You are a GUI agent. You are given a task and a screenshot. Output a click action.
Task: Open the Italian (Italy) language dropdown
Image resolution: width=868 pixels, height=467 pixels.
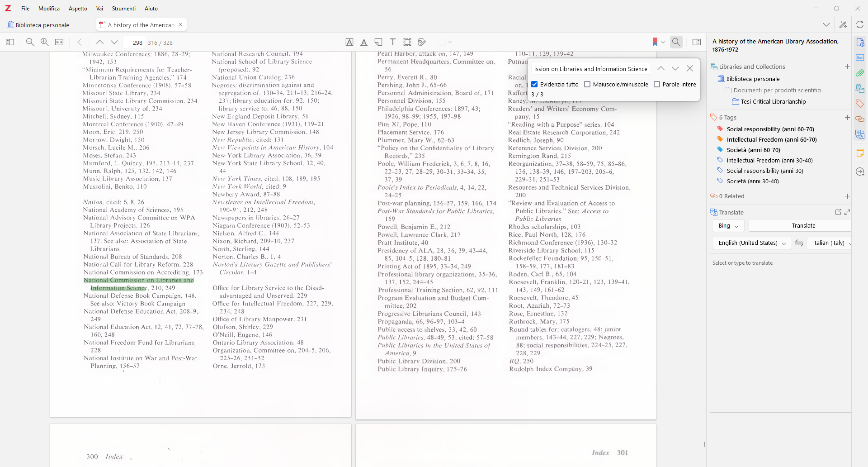click(x=830, y=243)
